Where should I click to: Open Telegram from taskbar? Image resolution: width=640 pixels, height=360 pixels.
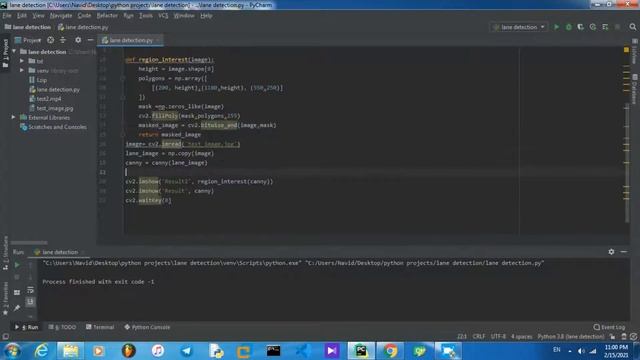187,351
